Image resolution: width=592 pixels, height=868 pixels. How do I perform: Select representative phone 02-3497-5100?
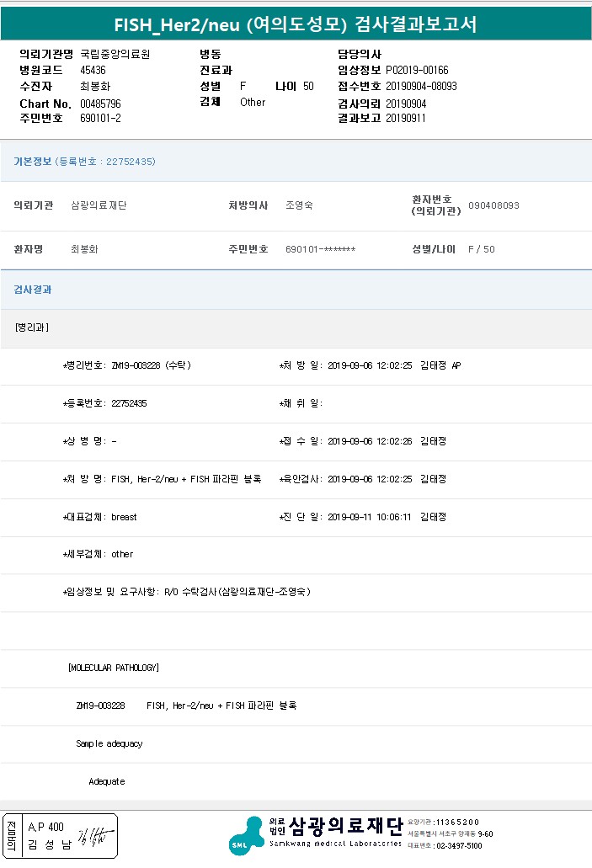tap(459, 846)
